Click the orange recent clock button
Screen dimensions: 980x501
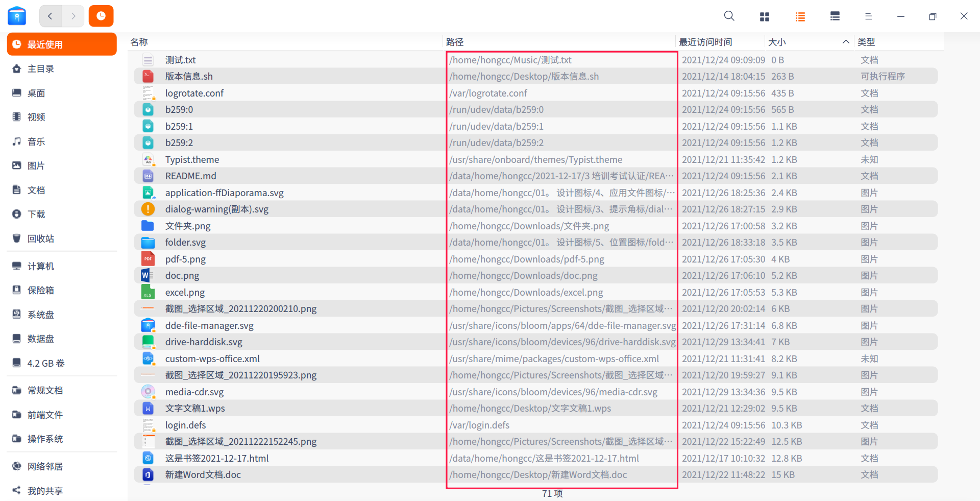click(x=101, y=16)
